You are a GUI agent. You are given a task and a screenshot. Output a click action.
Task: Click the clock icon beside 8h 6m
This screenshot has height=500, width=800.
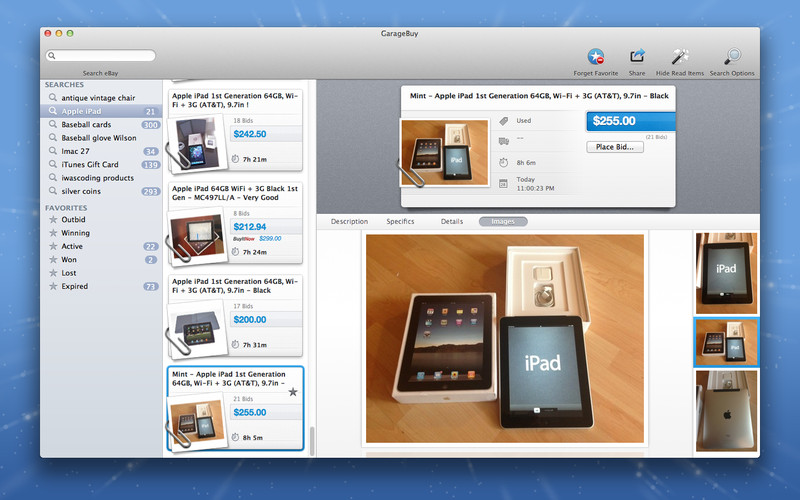click(x=504, y=163)
